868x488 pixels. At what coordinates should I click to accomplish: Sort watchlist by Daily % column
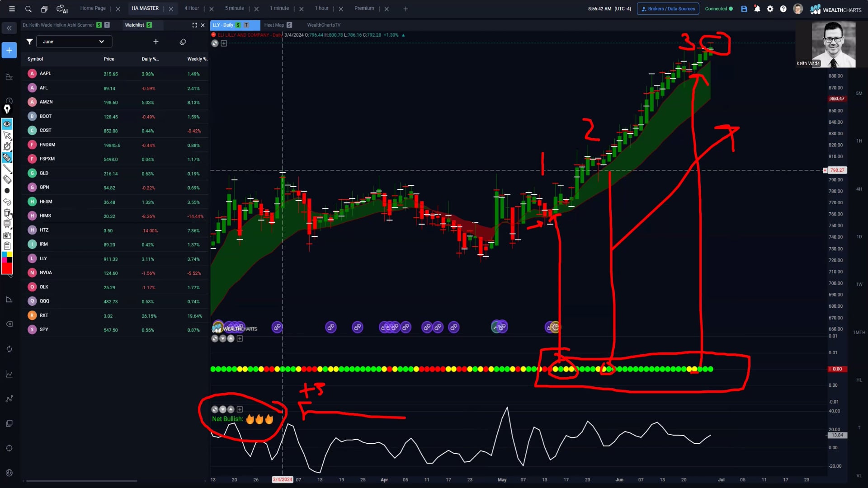point(150,59)
